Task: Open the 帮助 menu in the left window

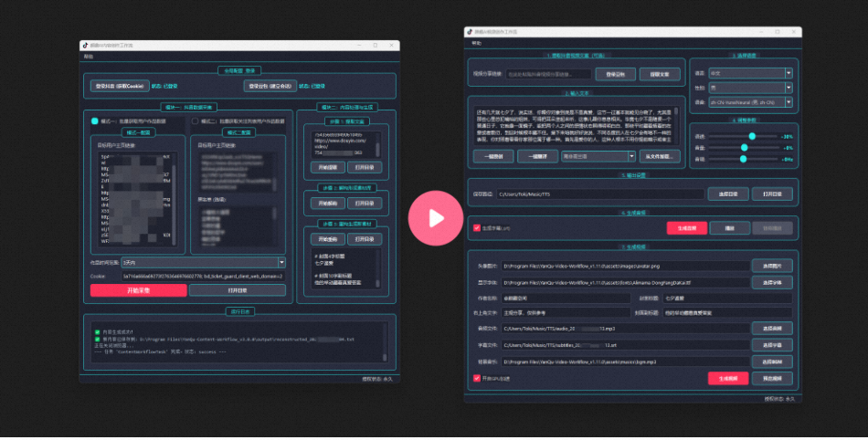Action: [x=89, y=56]
